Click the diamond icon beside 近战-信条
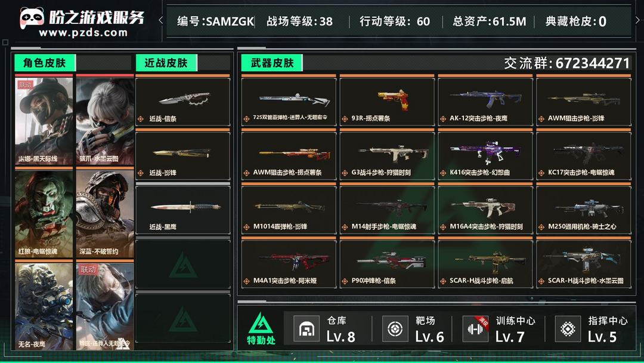The width and height of the screenshot is (644, 363). 141,119
